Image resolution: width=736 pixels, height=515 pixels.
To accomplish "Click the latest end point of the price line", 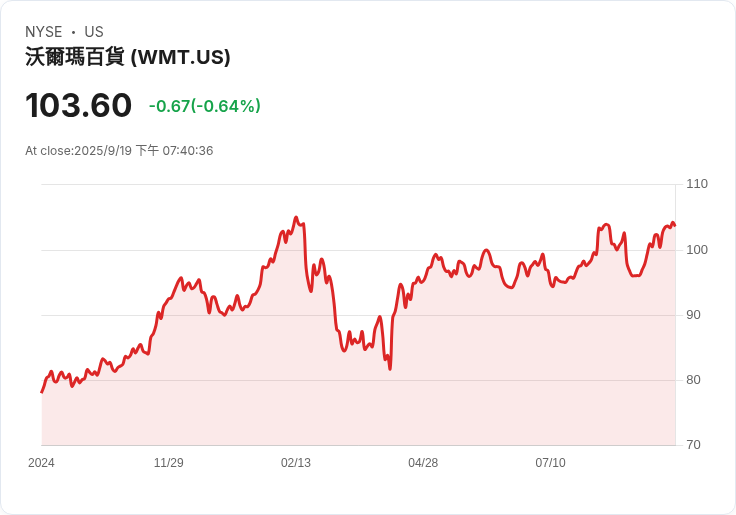I will (674, 225).
